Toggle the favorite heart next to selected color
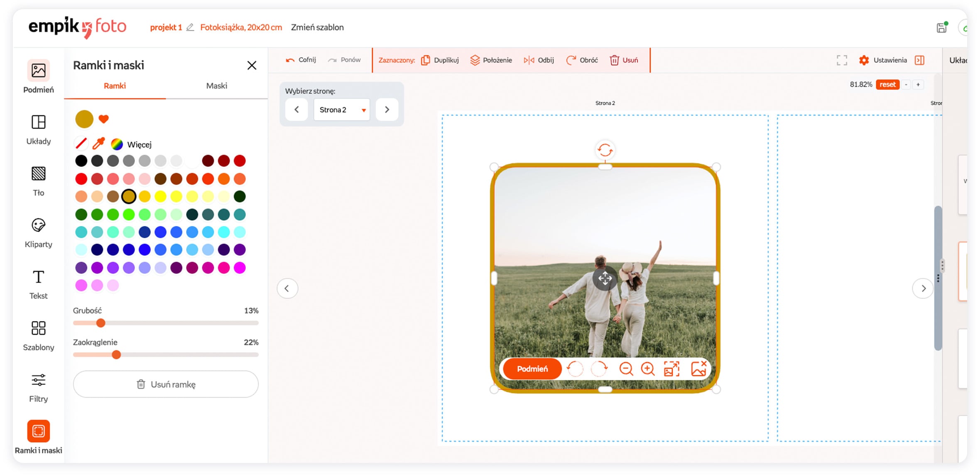980x475 pixels. click(104, 119)
